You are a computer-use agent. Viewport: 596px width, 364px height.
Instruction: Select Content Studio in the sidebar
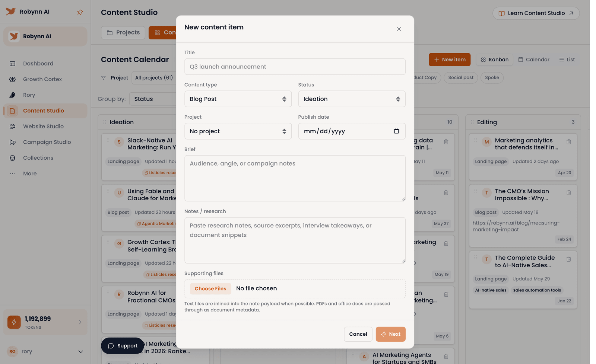[45, 111]
